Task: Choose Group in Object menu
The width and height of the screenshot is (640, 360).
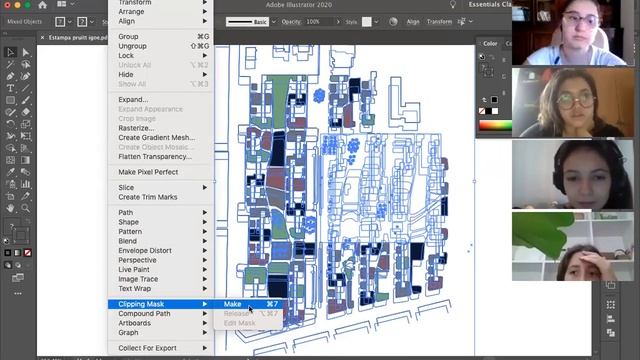Action: point(160,37)
